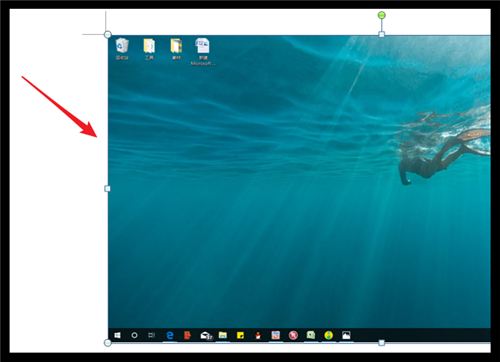The image size is (500, 362).
Task: Open the QQ penguin taskbar icon
Action: [258, 335]
